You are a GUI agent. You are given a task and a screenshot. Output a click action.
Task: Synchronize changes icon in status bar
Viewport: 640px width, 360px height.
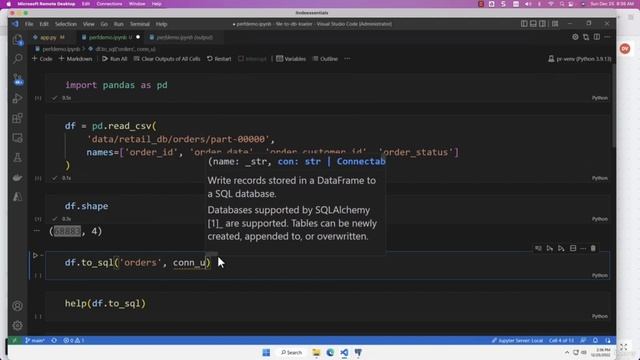pos(54,340)
